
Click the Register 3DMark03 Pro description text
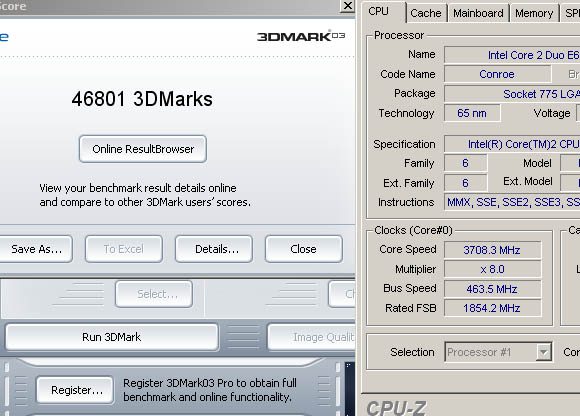[210, 390]
